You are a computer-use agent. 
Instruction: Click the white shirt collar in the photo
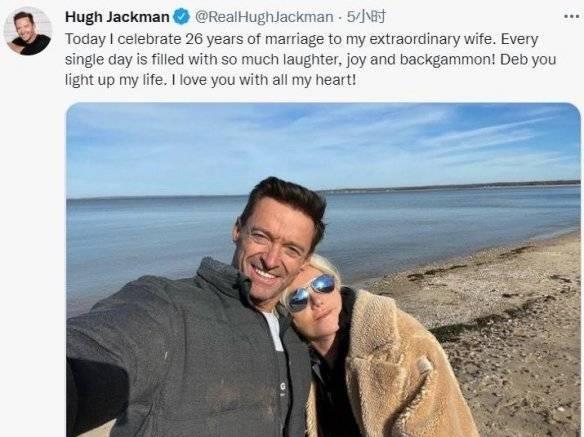274,330
